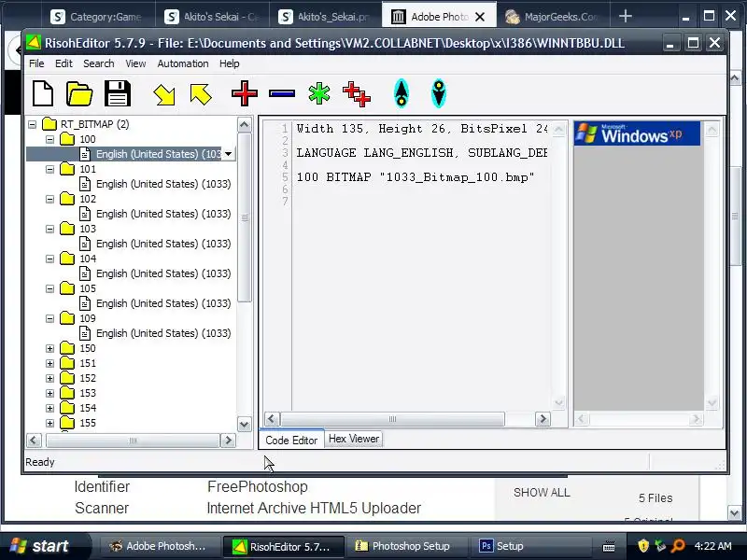
Task: Collapse folder 105 node
Action: click(x=49, y=288)
